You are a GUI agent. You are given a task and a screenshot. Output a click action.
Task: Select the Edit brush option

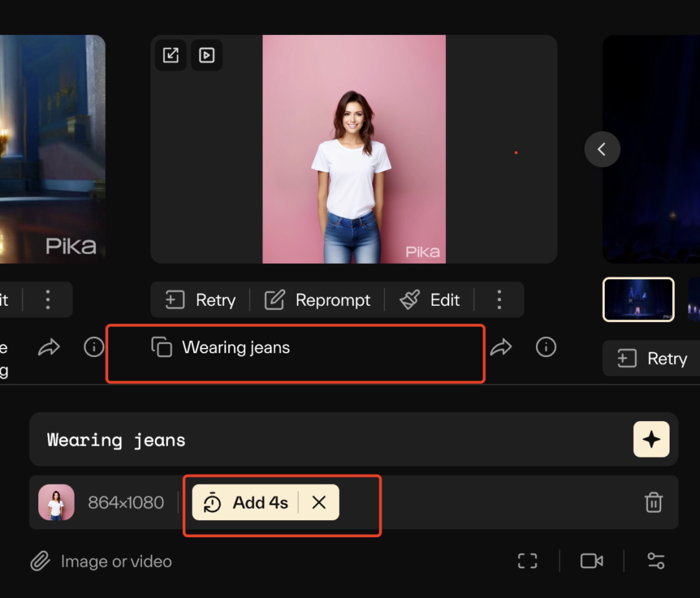pos(430,300)
